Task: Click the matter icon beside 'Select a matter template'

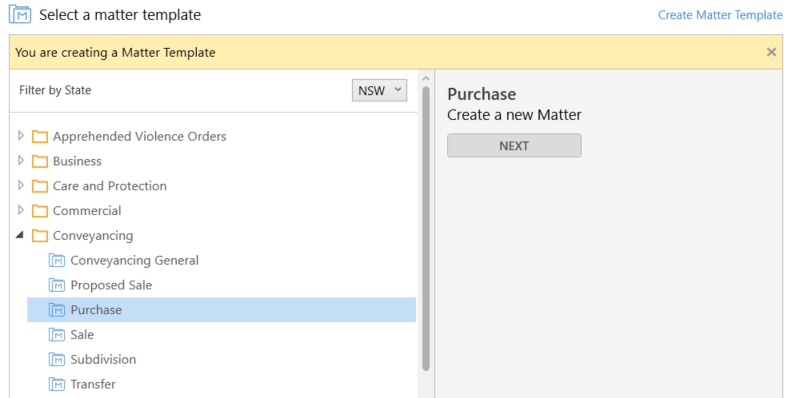Action: click(x=20, y=15)
